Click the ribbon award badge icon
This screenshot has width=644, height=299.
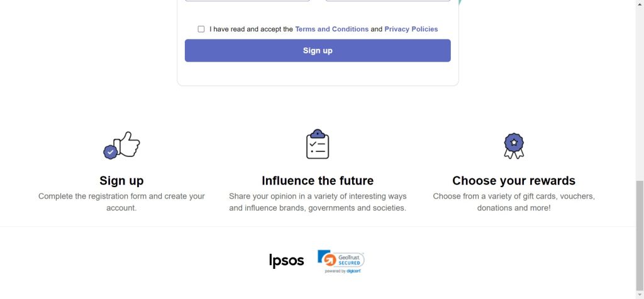tap(514, 146)
